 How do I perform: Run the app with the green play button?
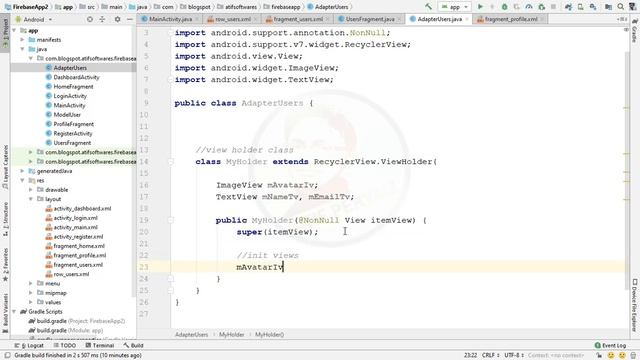[480, 7]
